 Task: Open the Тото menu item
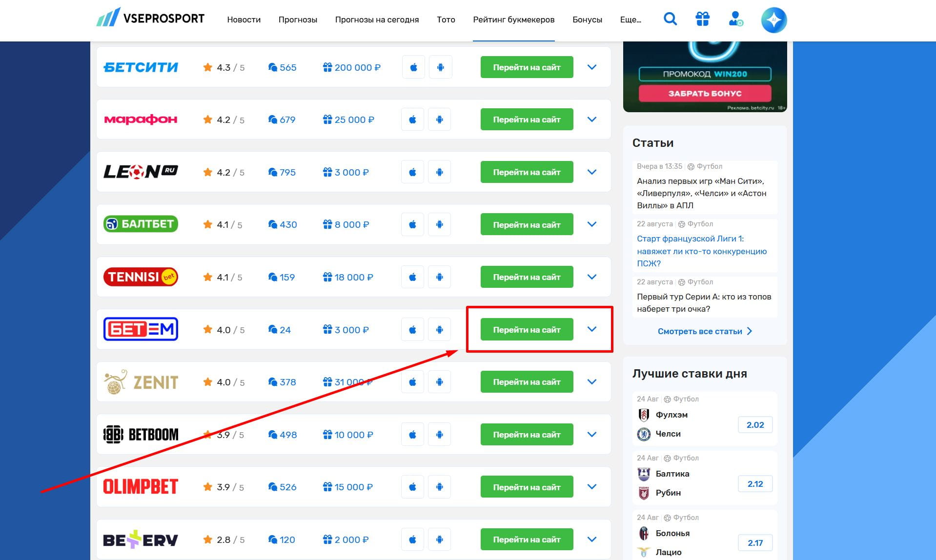[x=446, y=20]
